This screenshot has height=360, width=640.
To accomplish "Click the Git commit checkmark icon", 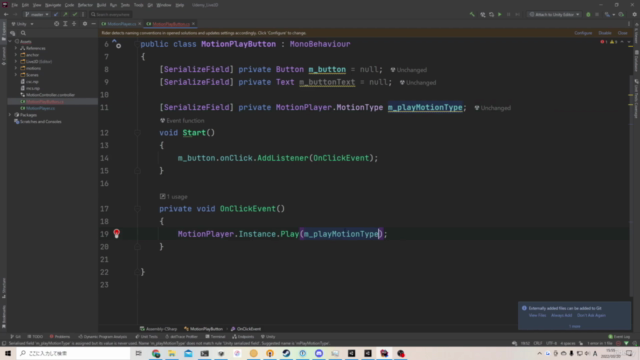I will tap(75, 14).
